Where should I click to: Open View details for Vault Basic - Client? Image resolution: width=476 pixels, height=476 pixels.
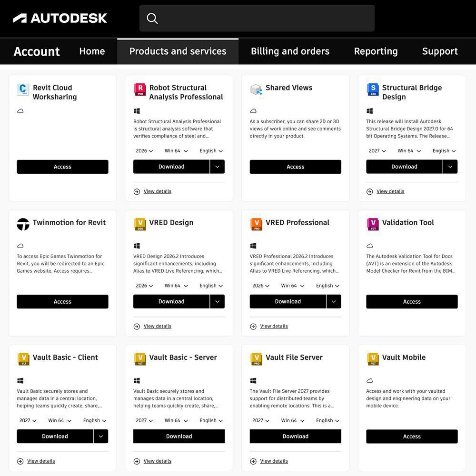coord(41,461)
